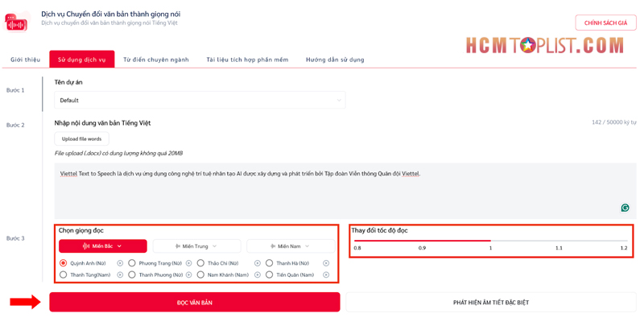Click PHÁT HIỆN ÂM TIẾT ĐẶC BIỆT button

491,303
